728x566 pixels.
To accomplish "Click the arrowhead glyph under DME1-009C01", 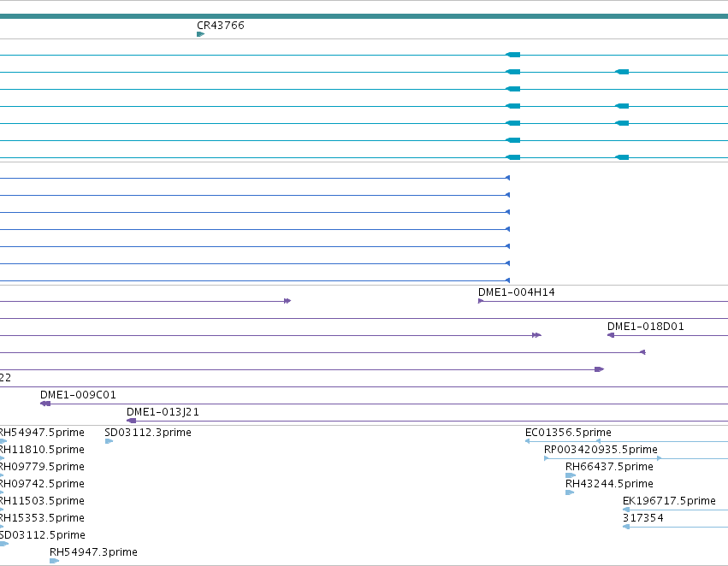I will (45, 404).
